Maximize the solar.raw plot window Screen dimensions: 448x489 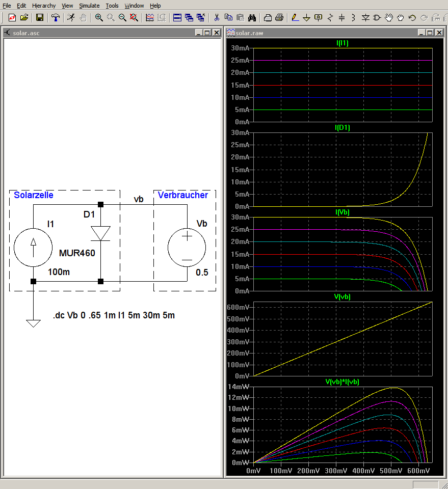point(430,33)
